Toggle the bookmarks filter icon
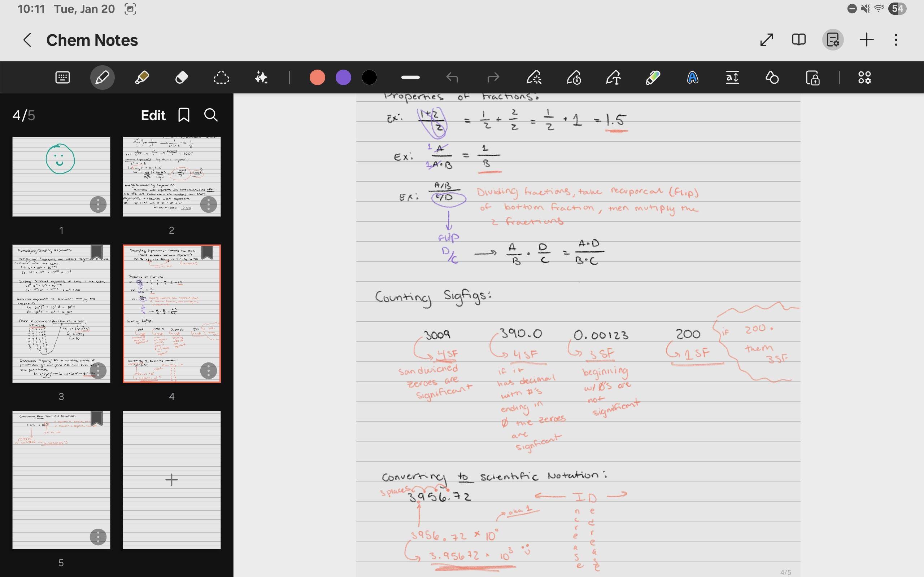The height and width of the screenshot is (577, 924). (x=184, y=115)
